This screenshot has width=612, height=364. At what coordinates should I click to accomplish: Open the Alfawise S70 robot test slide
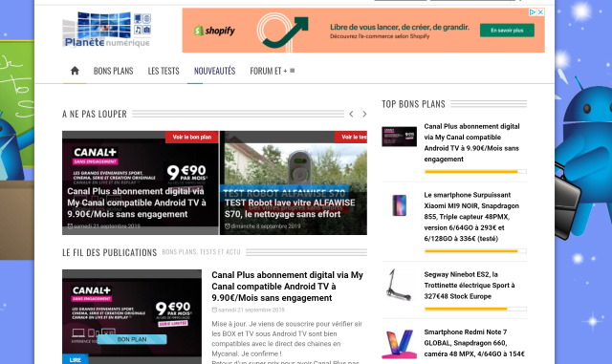tap(294, 182)
